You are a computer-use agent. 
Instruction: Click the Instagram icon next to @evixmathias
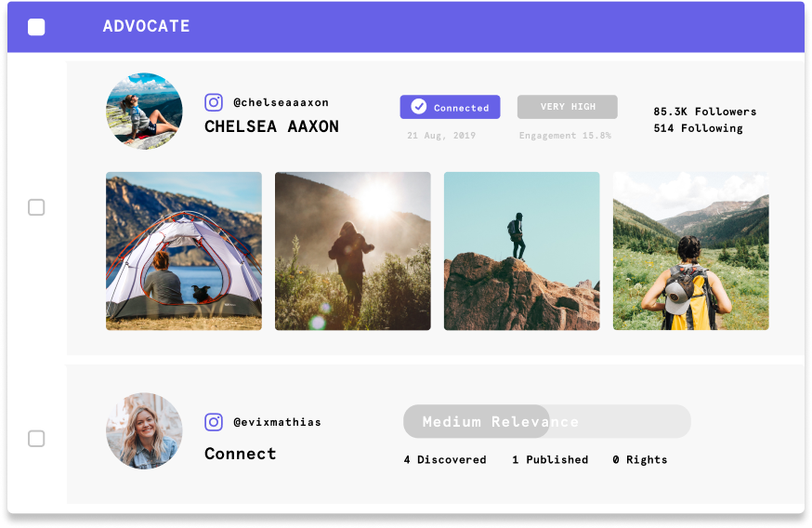point(214,422)
